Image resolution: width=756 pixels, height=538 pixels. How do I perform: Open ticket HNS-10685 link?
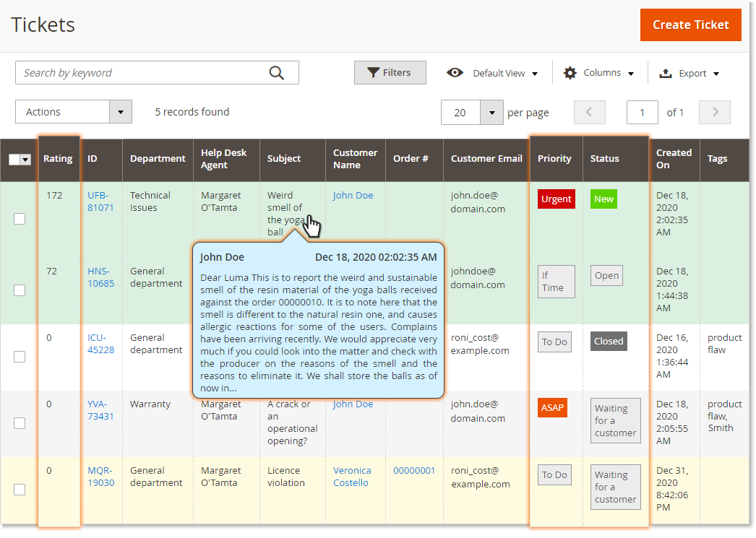pos(100,277)
